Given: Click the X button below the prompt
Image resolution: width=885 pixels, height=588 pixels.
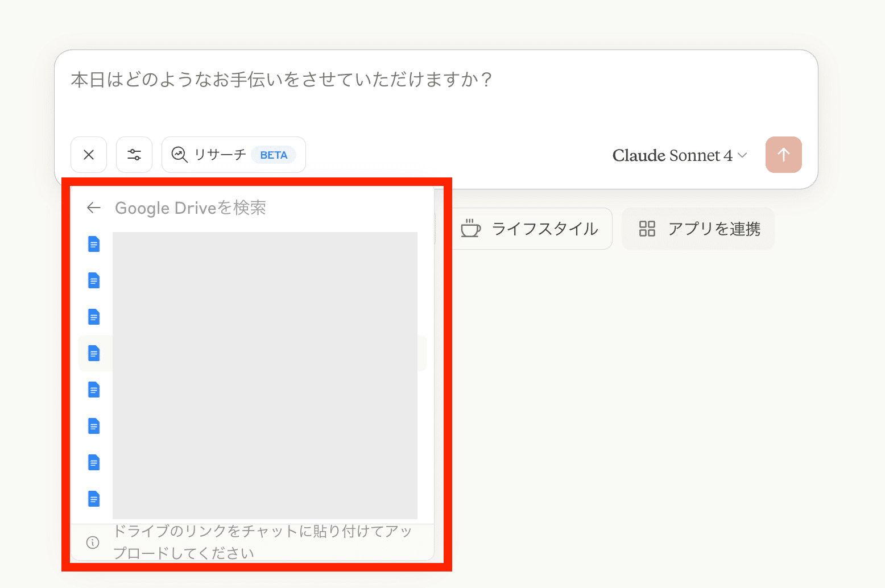Looking at the screenshot, I should (89, 155).
